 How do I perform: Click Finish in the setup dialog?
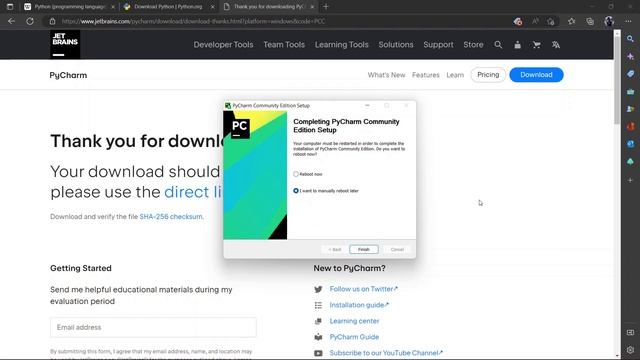[x=364, y=249]
